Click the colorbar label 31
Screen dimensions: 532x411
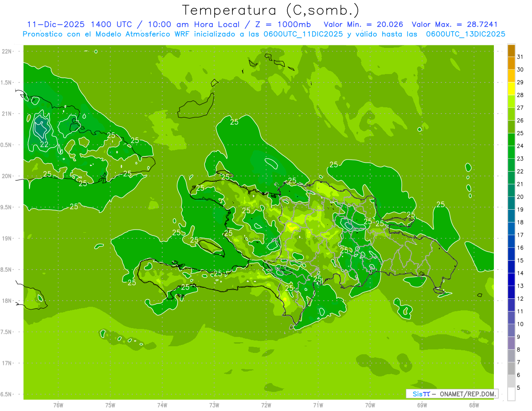[520, 57]
